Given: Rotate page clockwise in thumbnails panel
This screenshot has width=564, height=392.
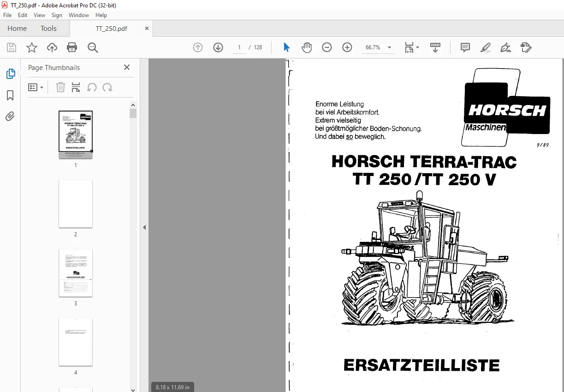Looking at the screenshot, I should [107, 87].
